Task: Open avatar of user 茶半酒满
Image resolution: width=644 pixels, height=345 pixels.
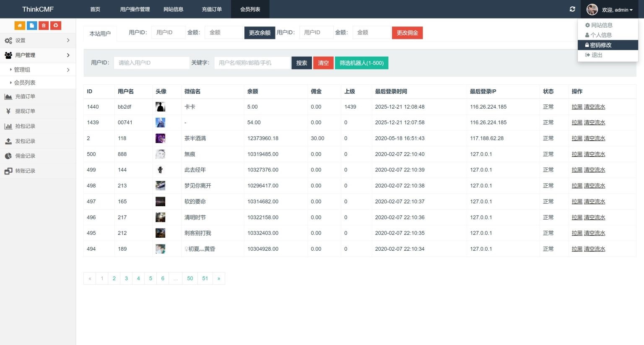Action: [160, 138]
